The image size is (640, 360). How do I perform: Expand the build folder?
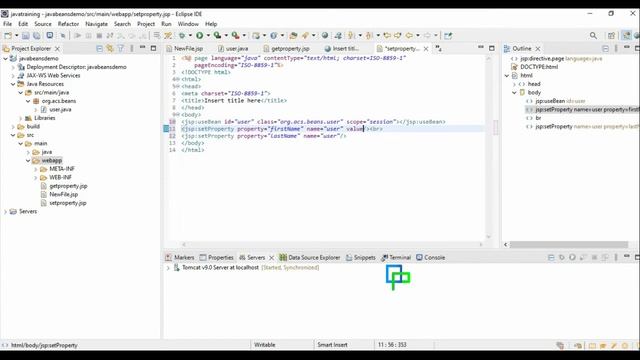[x=13, y=127]
